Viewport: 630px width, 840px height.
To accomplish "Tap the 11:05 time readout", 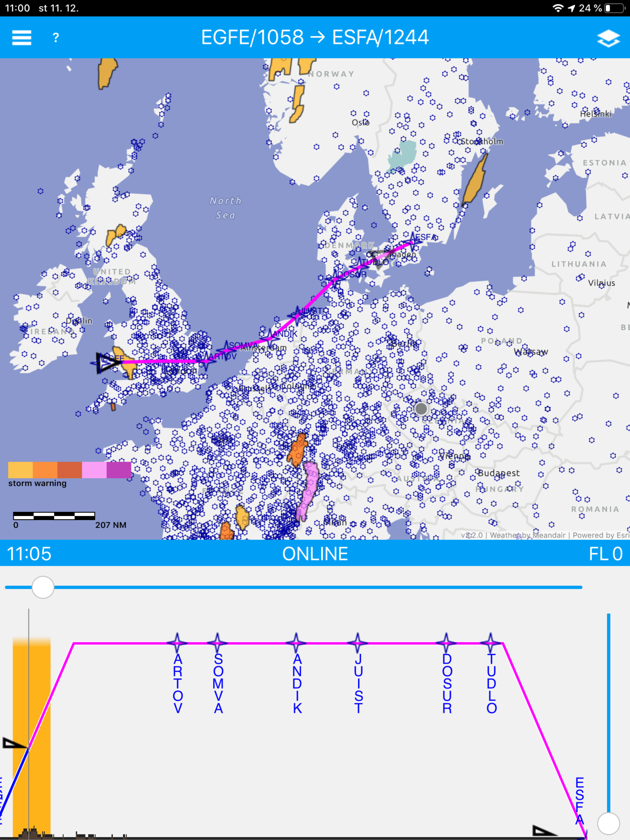I will point(29,554).
